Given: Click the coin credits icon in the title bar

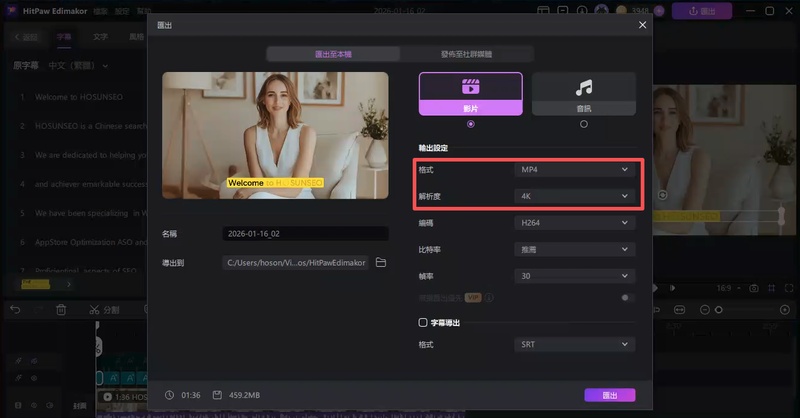Looking at the screenshot, I should click(x=621, y=10).
